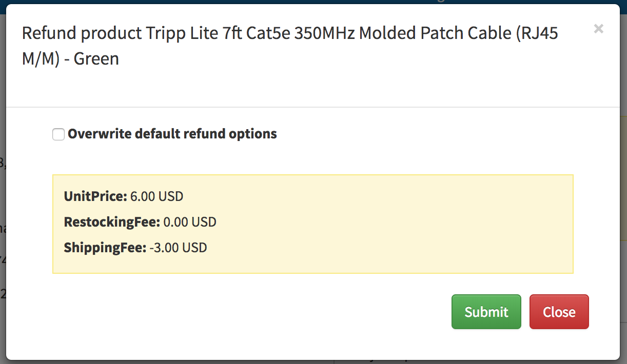Enable the Overwrite default refund options checkbox
Viewport: 627px width, 364px height.
click(58, 134)
